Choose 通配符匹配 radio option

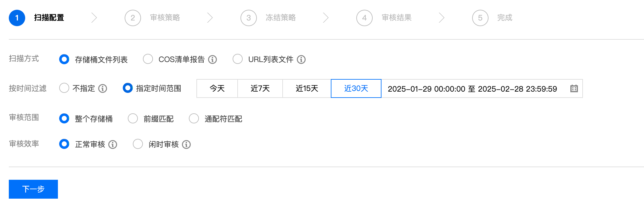pyautogui.click(x=194, y=119)
